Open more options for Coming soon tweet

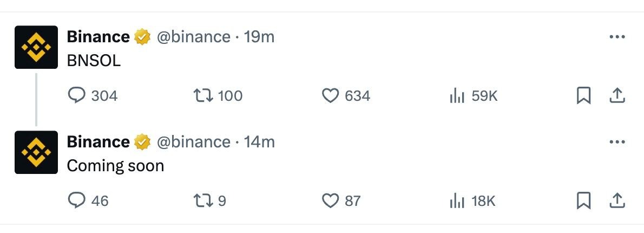click(x=617, y=142)
